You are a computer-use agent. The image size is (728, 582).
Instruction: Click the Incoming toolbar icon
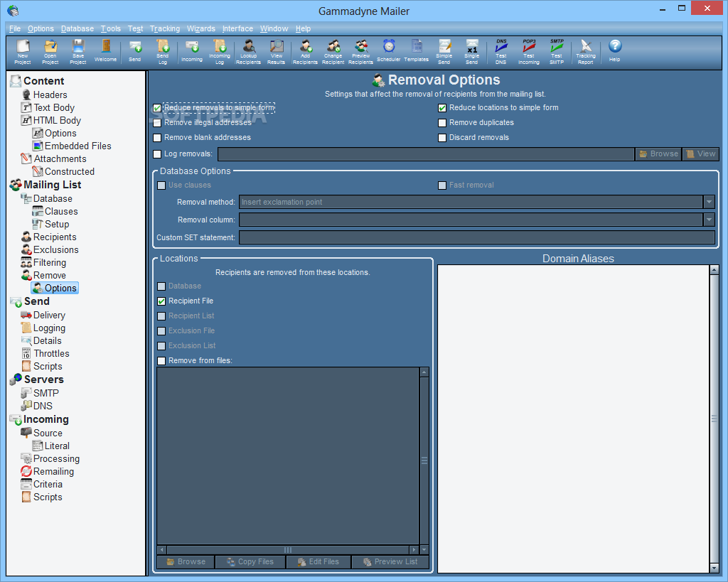click(192, 50)
